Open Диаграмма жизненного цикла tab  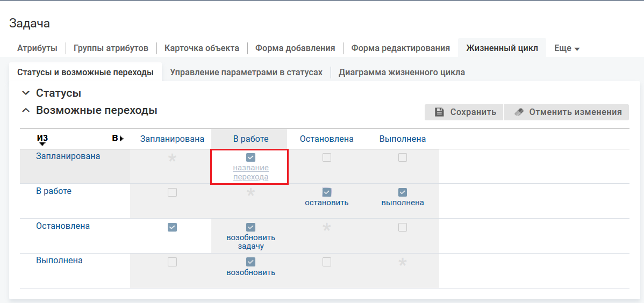tap(402, 73)
